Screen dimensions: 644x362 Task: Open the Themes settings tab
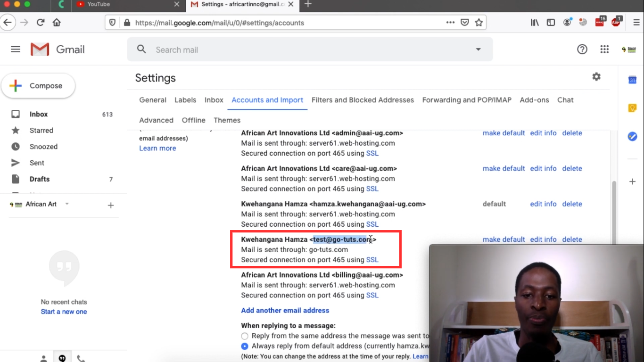[x=227, y=120]
